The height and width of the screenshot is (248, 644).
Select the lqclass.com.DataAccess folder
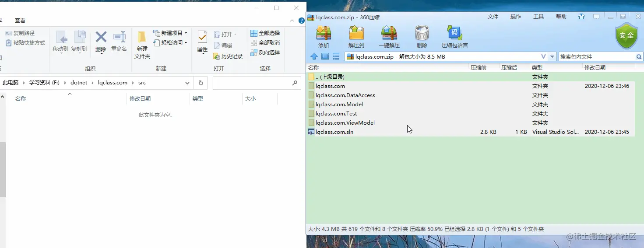pyautogui.click(x=471, y=95)
